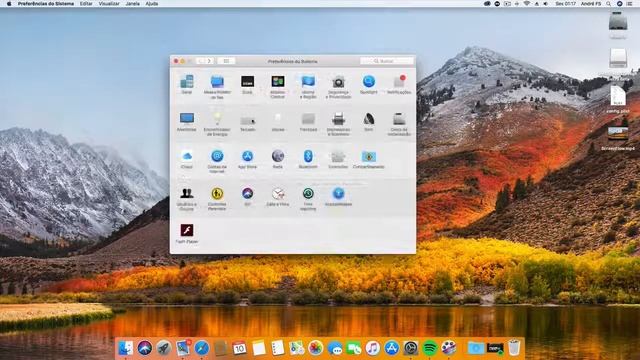Open iTunes from the Dock
Image resolution: width=640 pixels, height=360 pixels.
pos(372,348)
